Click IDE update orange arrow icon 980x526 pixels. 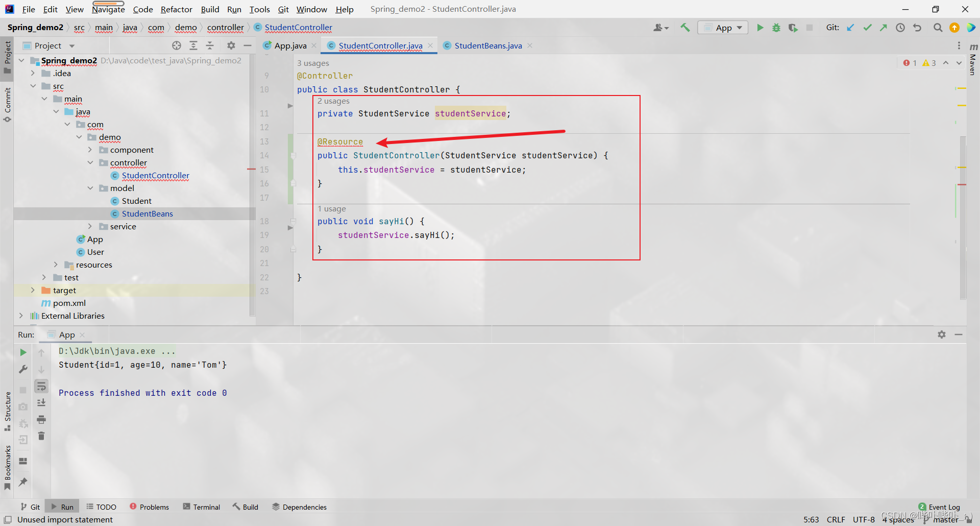(x=954, y=28)
